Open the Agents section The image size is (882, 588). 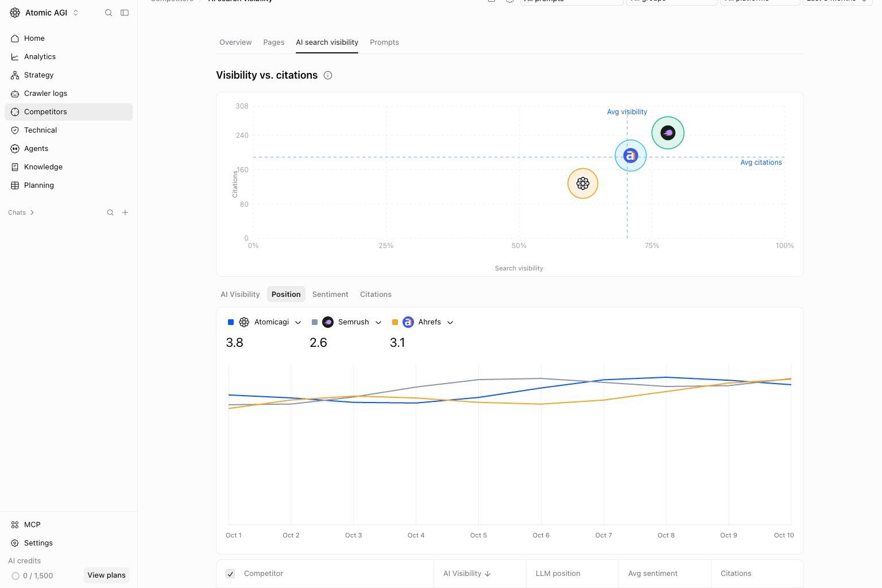(x=68, y=149)
